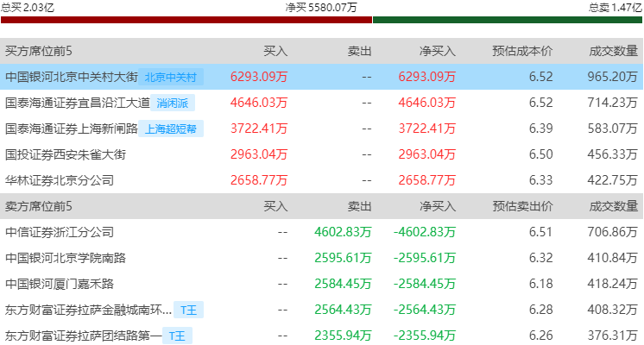Click net value -2355.94万
This screenshot has width=644, height=345.
point(425,336)
